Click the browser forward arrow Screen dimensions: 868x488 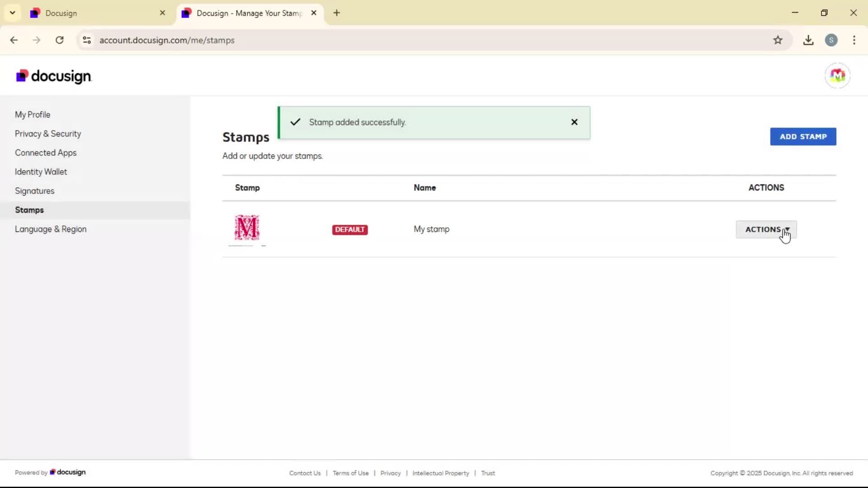(37, 40)
